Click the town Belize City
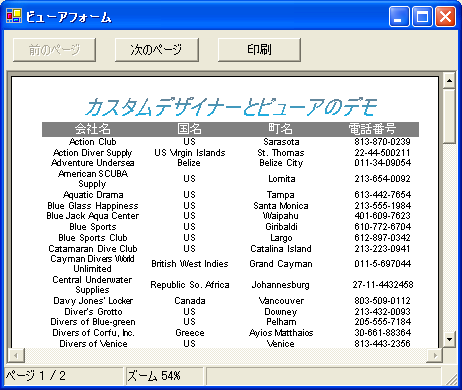 (281, 163)
